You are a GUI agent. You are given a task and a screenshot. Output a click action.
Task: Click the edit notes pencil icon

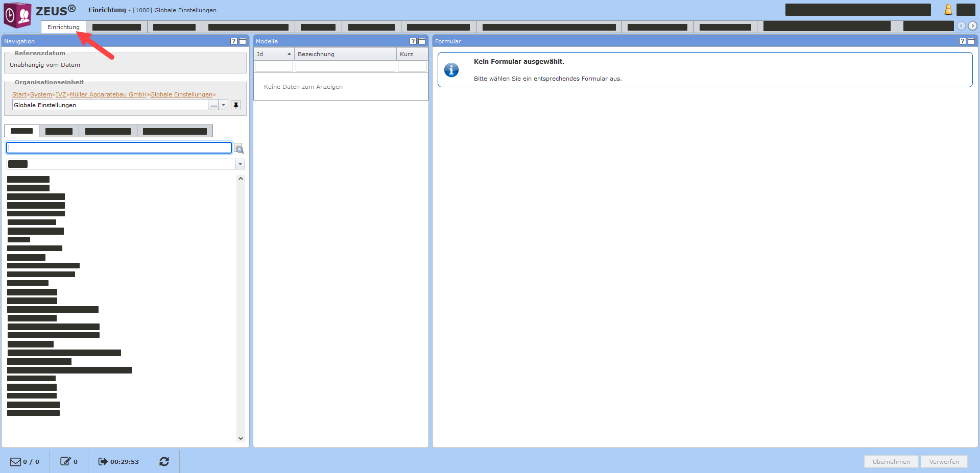click(65, 461)
